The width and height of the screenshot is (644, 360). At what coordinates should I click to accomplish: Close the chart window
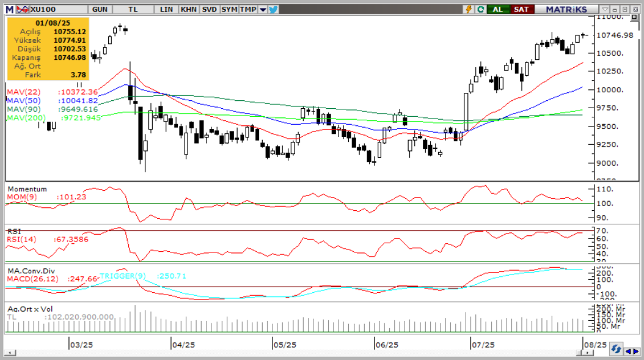pyautogui.click(x=635, y=9)
